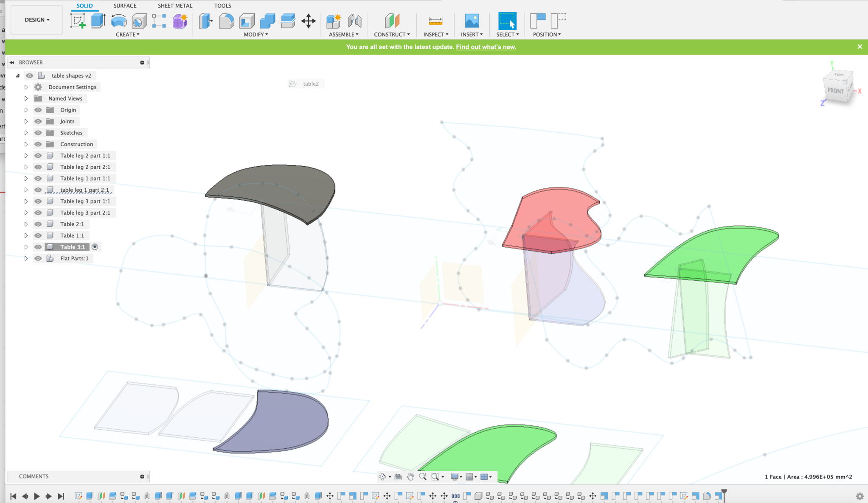Image resolution: width=868 pixels, height=503 pixels.
Task: Toggle visibility of Table leg 3 part 1:1
Action: (38, 201)
